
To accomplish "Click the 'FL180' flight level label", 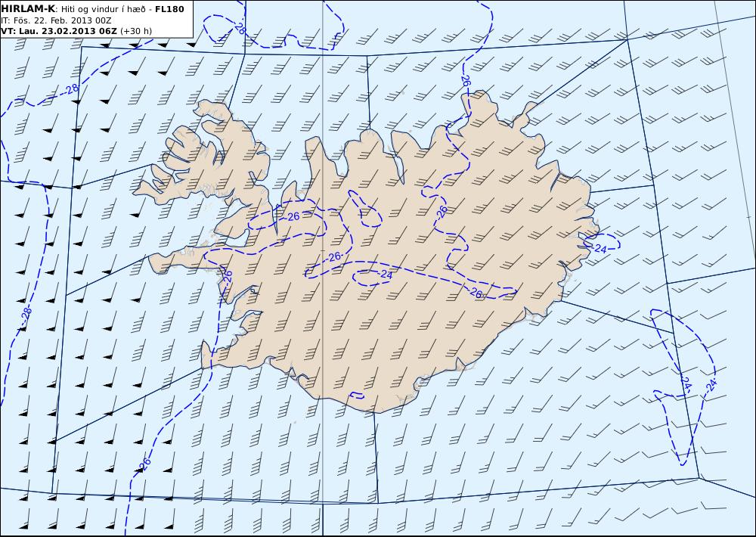I will click(169, 9).
